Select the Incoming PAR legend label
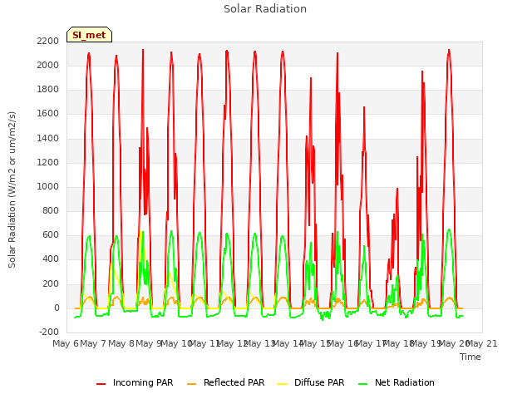 (143, 382)
